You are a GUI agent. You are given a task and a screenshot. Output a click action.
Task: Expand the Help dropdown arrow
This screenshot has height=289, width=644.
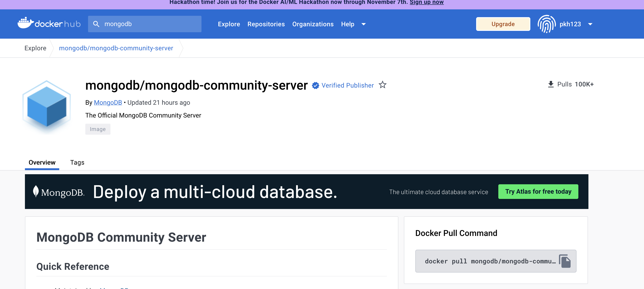pos(363,24)
